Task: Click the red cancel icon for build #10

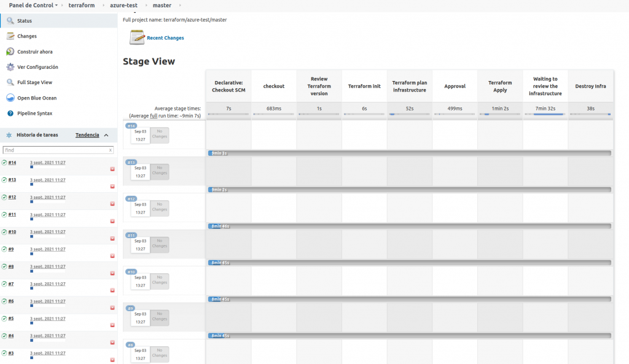Action: (112, 238)
